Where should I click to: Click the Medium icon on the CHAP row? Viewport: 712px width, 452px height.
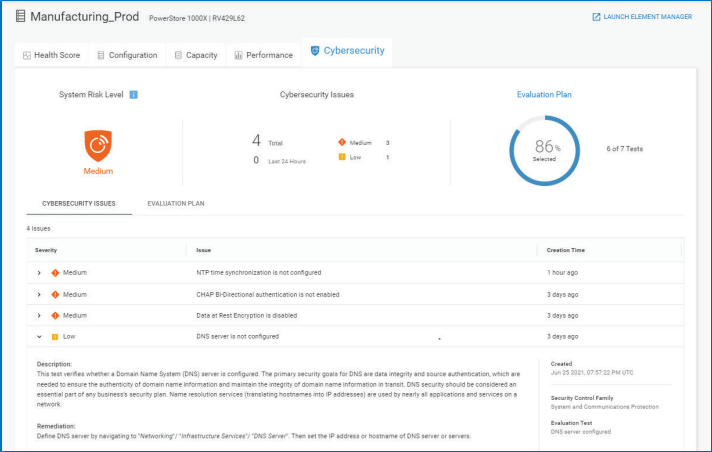point(55,294)
